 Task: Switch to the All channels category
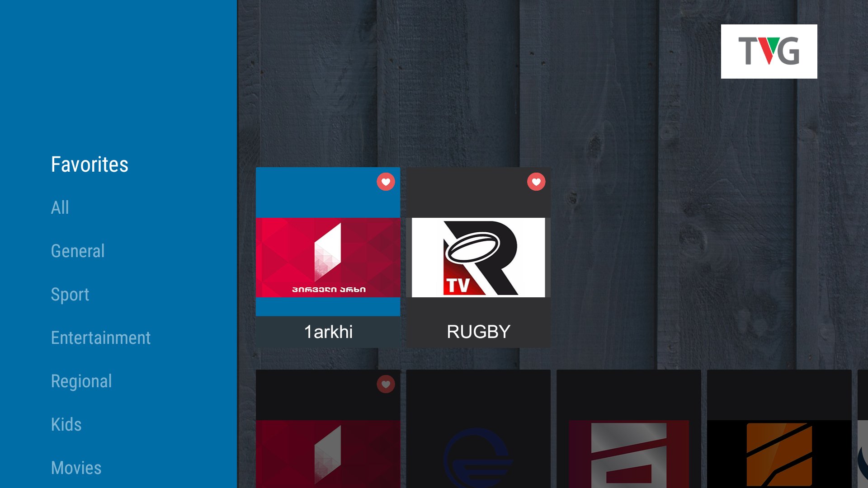tap(60, 208)
